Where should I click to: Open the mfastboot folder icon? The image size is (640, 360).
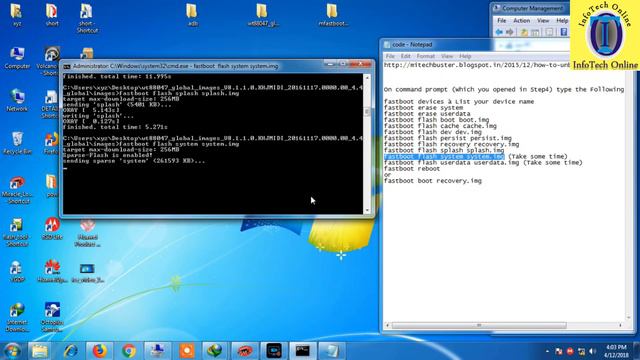pyautogui.click(x=333, y=15)
